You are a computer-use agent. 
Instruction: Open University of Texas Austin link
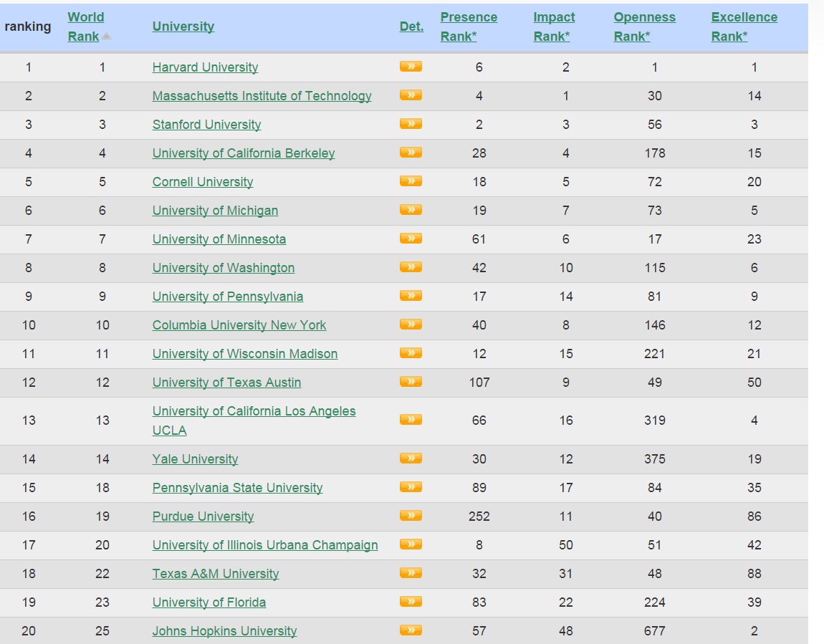(226, 383)
